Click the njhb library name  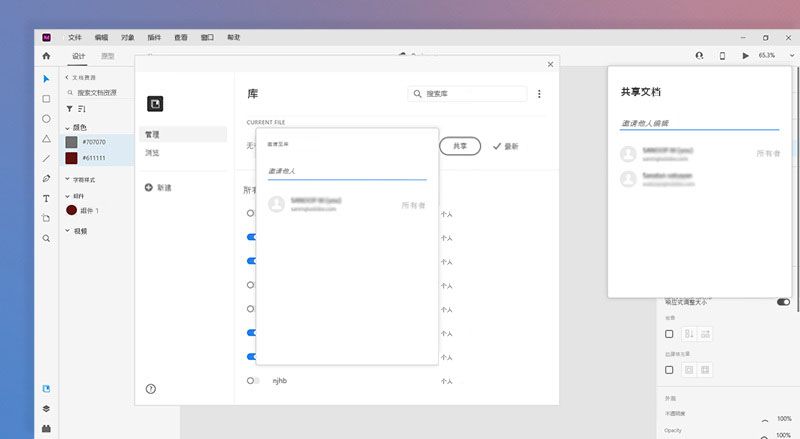tap(280, 381)
